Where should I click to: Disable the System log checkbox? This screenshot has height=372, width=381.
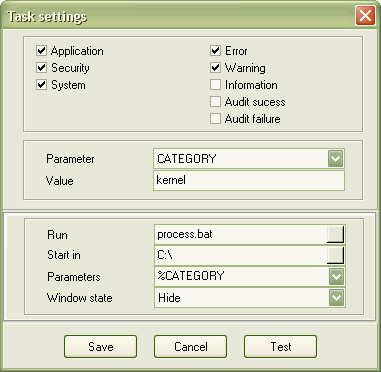pos(41,85)
